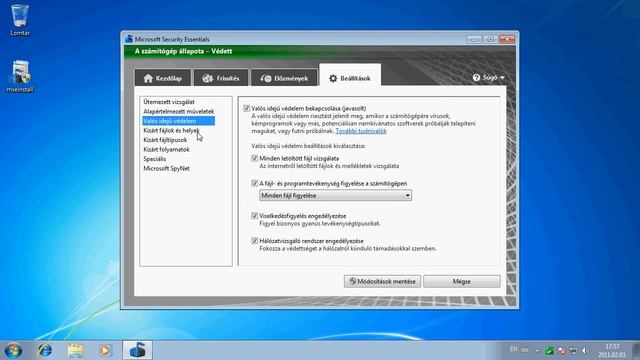Click the Mégse button

coord(462,281)
